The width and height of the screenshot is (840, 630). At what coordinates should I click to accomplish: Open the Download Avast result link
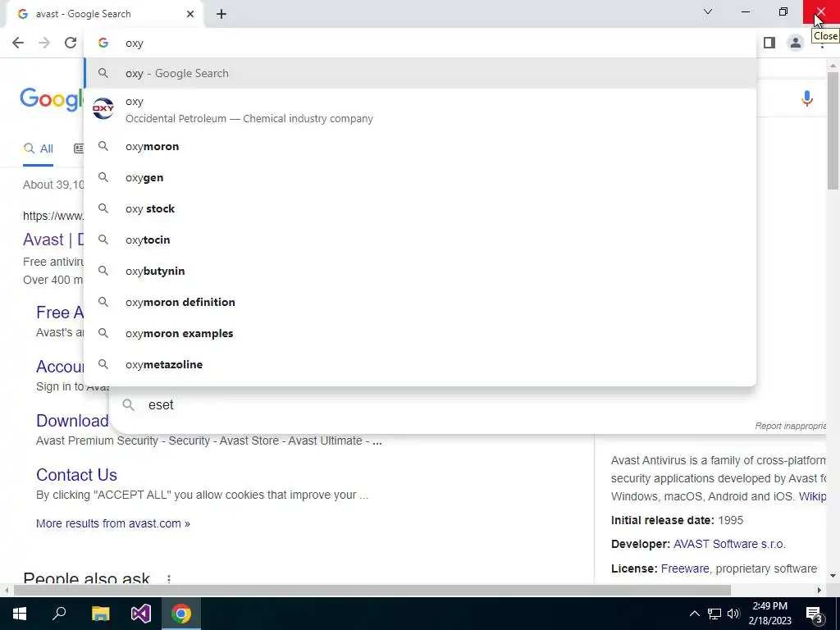coord(72,421)
